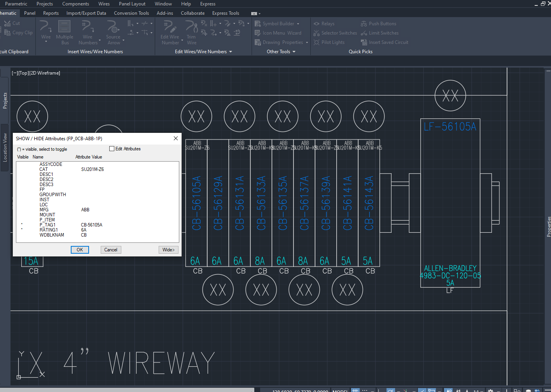This screenshot has width=551, height=392.
Task: Enable the Edit Attributes checkbox
Action: tap(112, 149)
